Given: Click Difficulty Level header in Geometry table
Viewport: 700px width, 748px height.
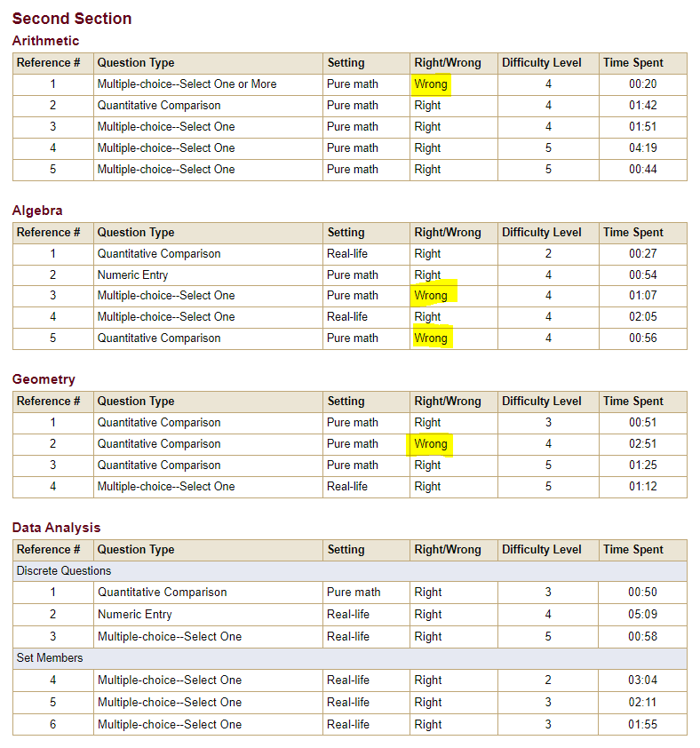Looking at the screenshot, I should (x=542, y=402).
